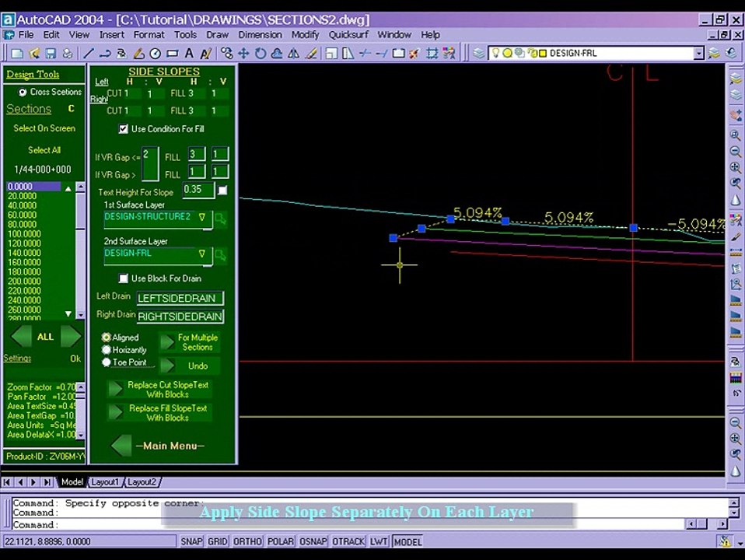Select the Copy objects tool
745x560 pixels.
226,53
